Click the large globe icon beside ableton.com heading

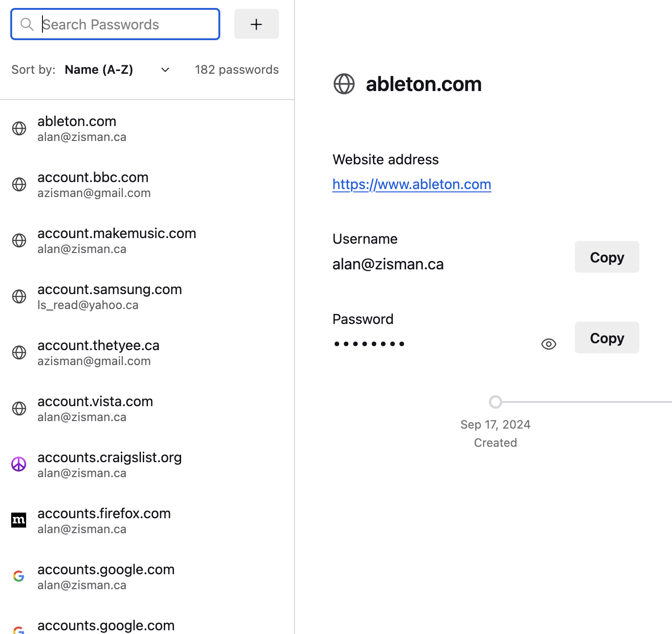point(344,84)
